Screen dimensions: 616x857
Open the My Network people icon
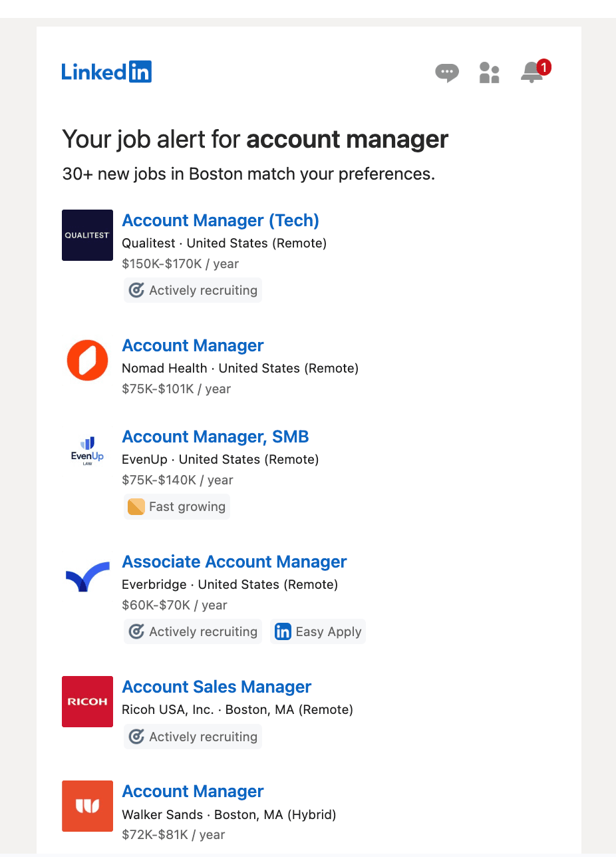point(489,73)
